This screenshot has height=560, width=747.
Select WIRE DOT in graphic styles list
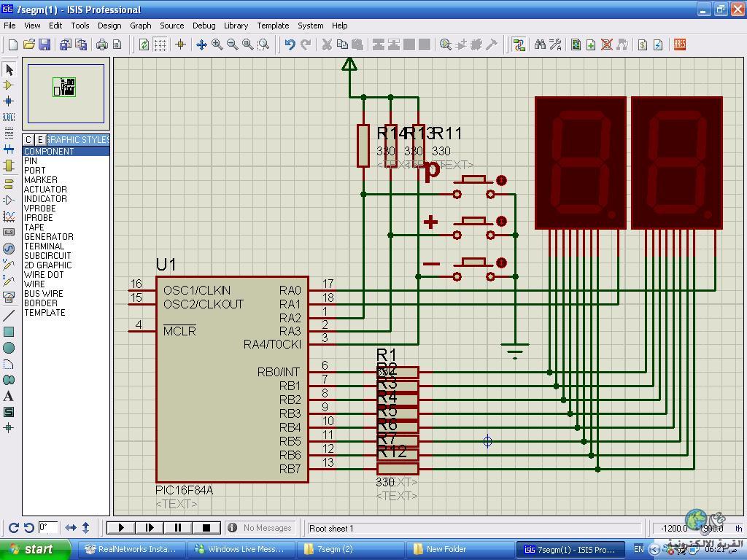tap(66, 275)
